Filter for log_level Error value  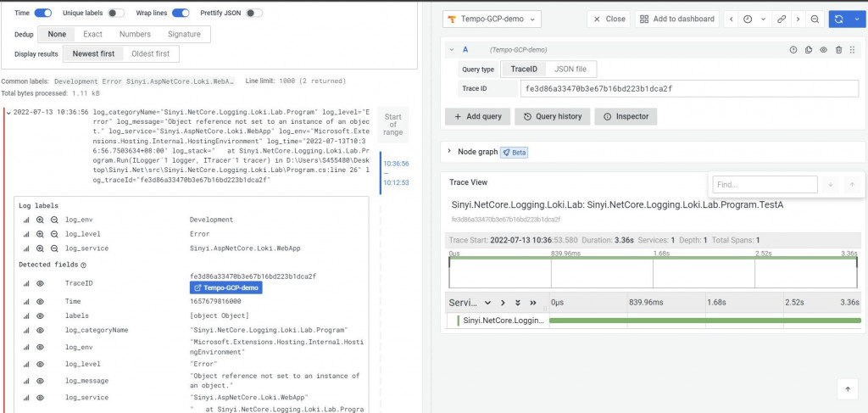click(40, 234)
